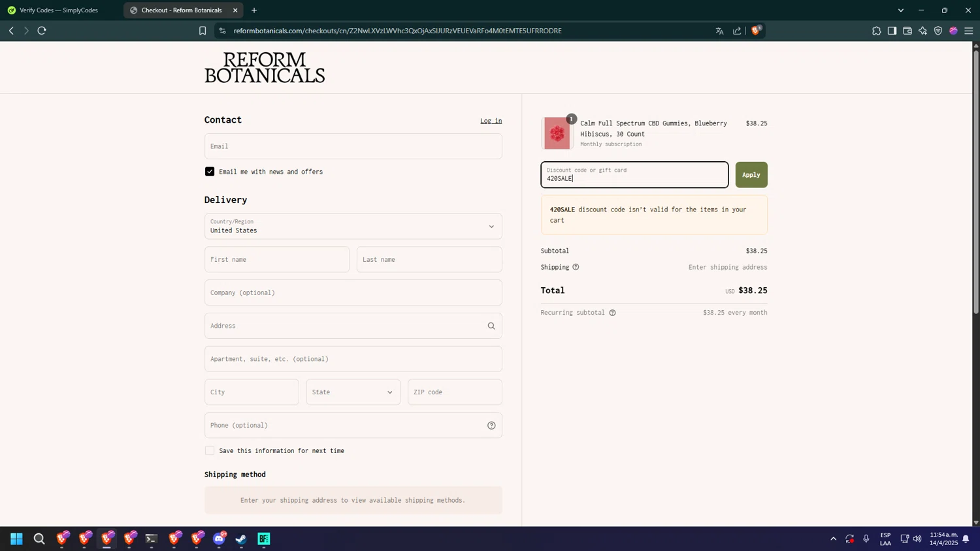Toggle browser sidebar panel icon
Viewport: 980px width, 551px height.
(892, 31)
